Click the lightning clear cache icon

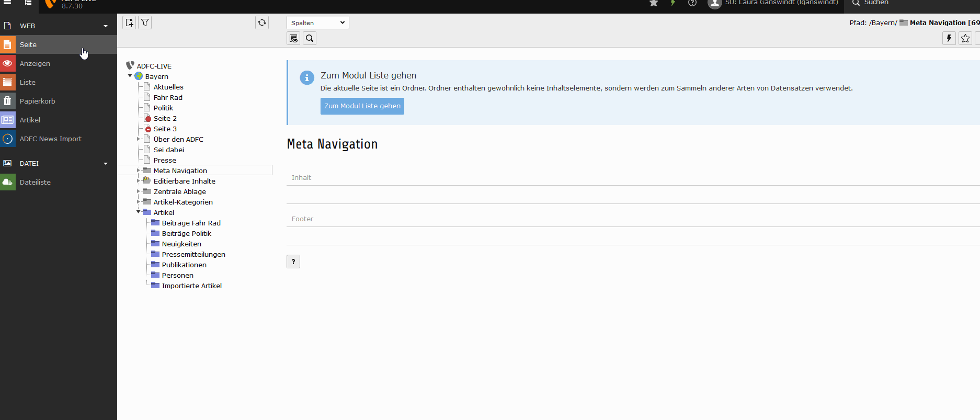coord(949,38)
